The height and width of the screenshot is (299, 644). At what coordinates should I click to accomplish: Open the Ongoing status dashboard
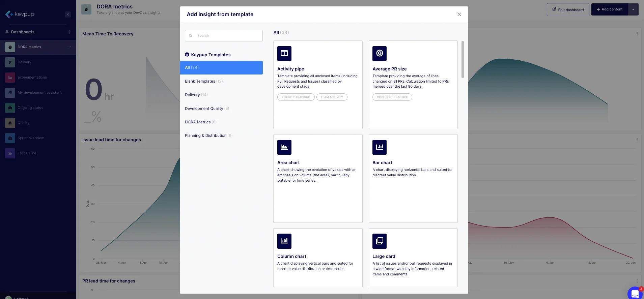click(38, 108)
